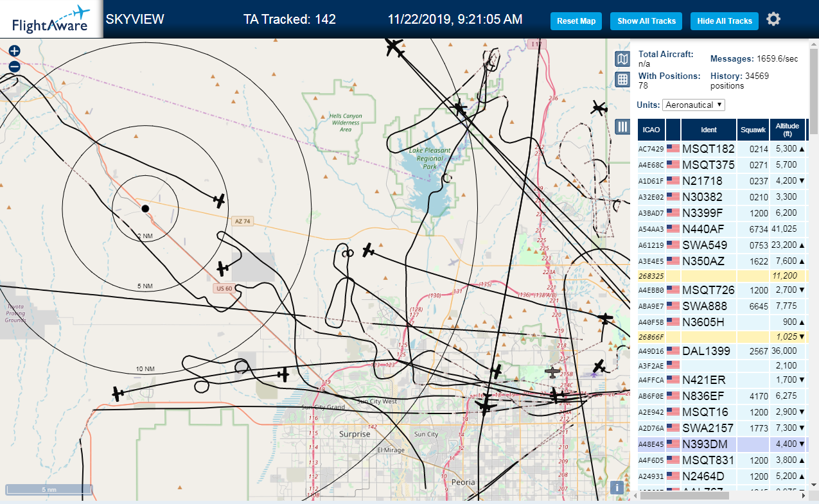Screen dimensions: 819x504
Task: Click the Lake Pleasant Regional Park label
Action: (430, 159)
